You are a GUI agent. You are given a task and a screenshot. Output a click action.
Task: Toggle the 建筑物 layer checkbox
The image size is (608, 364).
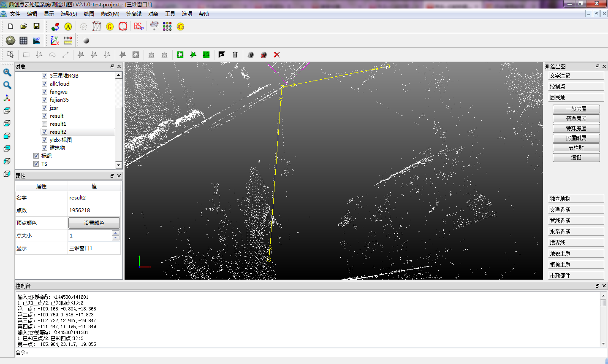pos(44,148)
